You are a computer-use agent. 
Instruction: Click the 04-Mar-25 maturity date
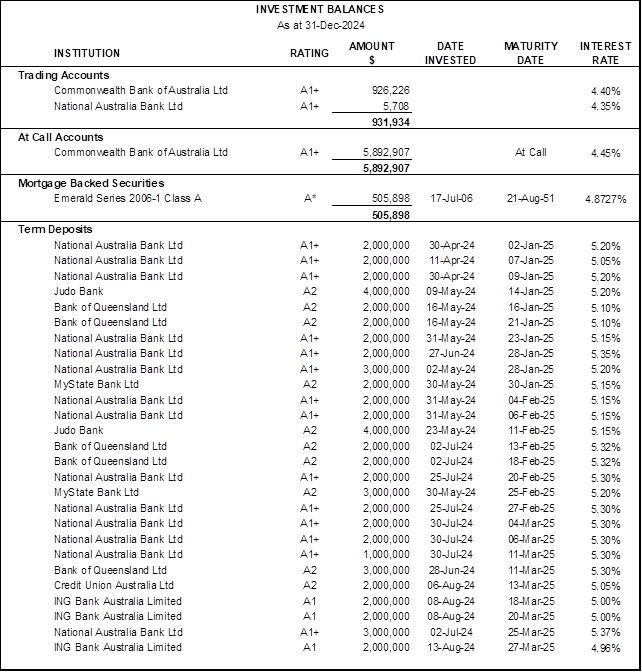coord(531,523)
